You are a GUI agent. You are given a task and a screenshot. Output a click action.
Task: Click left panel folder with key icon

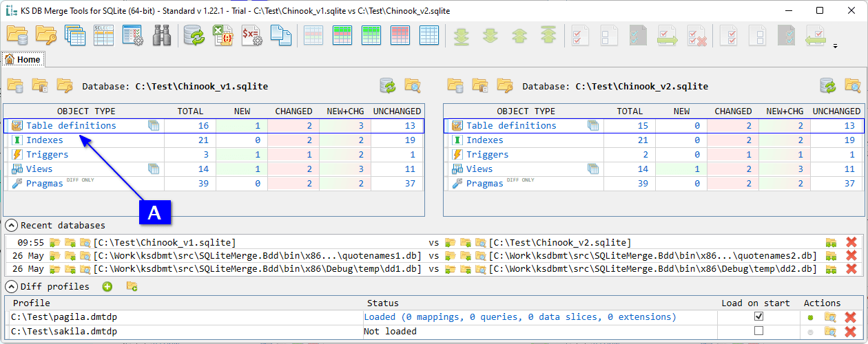coord(64,86)
